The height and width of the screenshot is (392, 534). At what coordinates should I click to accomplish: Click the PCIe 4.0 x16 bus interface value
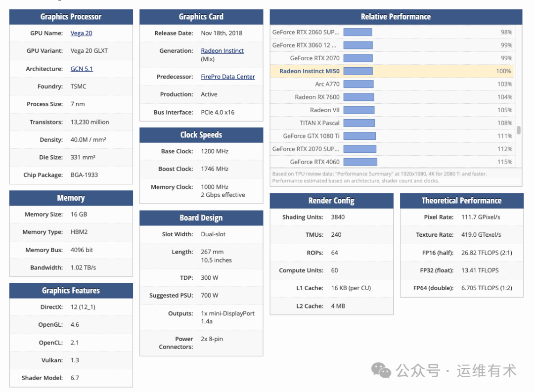pyautogui.click(x=218, y=112)
